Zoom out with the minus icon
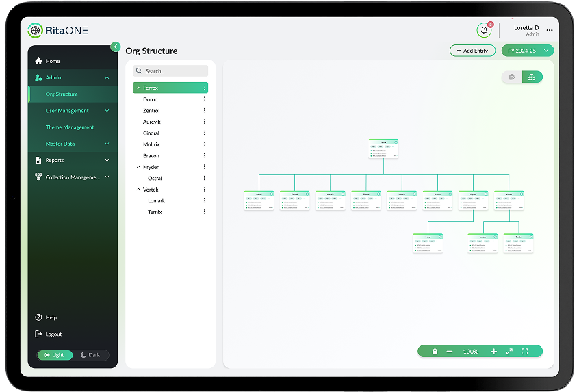Image resolution: width=579 pixels, height=392 pixels. [x=450, y=352]
